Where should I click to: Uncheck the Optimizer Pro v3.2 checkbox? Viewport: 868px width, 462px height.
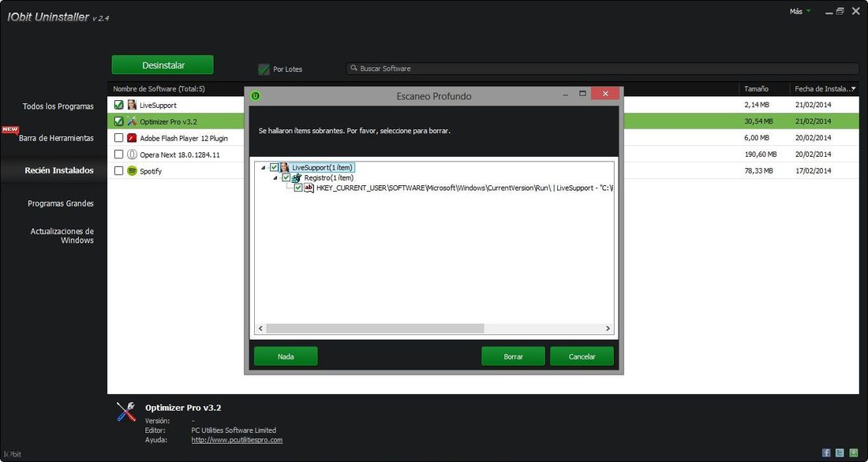[x=118, y=121]
